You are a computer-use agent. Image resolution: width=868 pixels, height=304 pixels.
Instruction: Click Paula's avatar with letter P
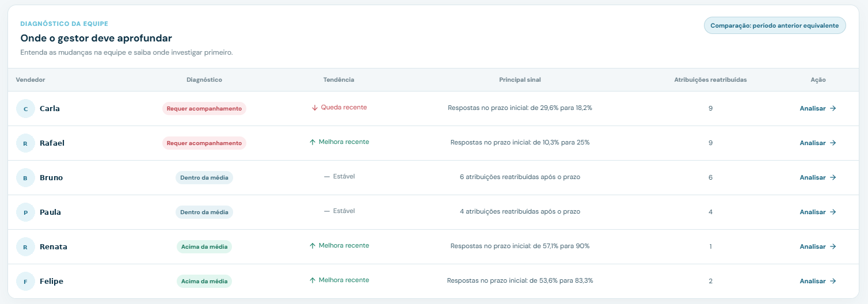tap(25, 212)
